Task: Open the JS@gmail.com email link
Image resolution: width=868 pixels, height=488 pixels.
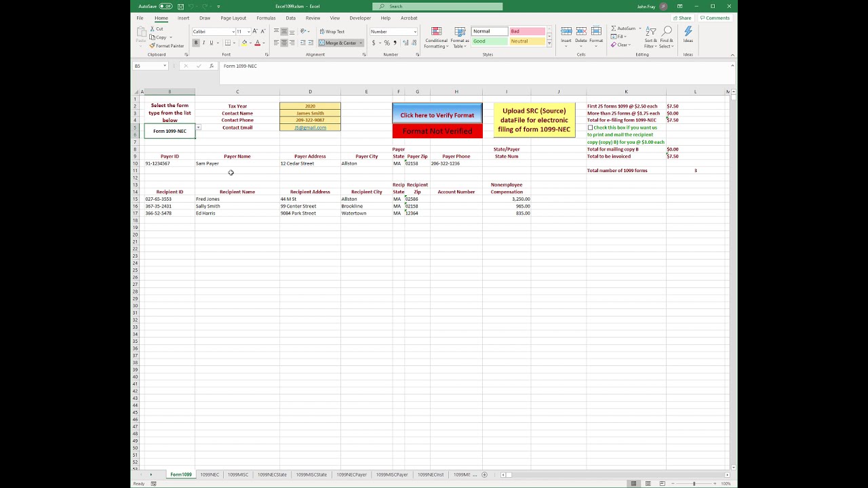Action: click(x=310, y=127)
